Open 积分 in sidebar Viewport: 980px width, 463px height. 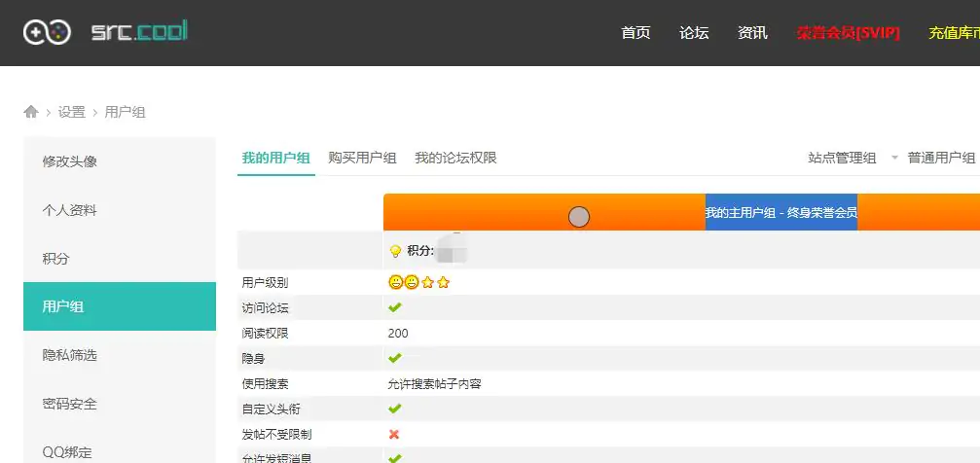pyautogui.click(x=120, y=258)
